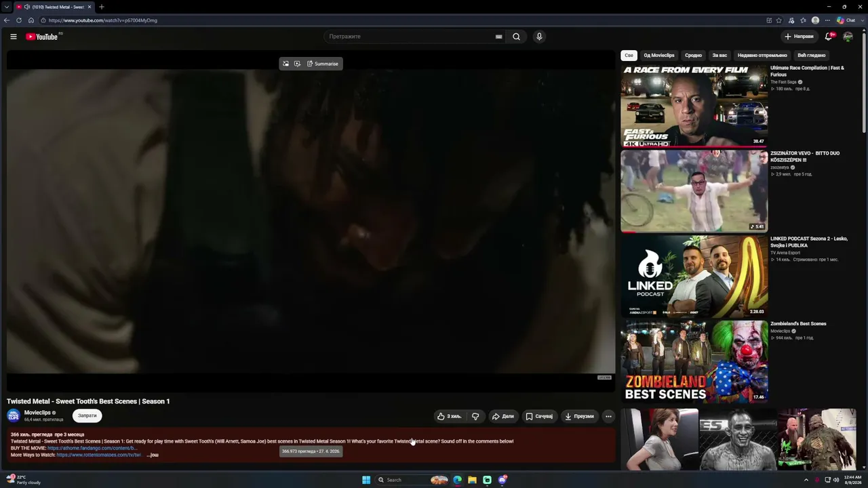Screen dimensions: 868x488
Task: Click the Сачувај save button
Action: click(x=539, y=416)
